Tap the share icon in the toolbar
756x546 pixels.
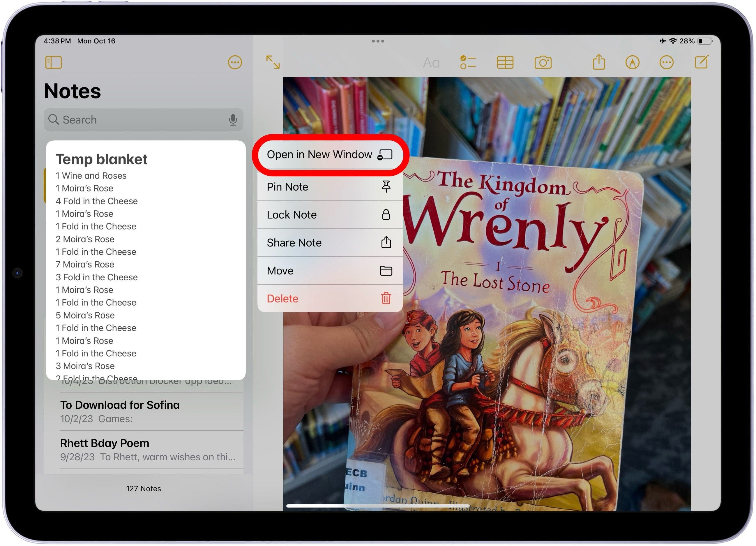598,62
